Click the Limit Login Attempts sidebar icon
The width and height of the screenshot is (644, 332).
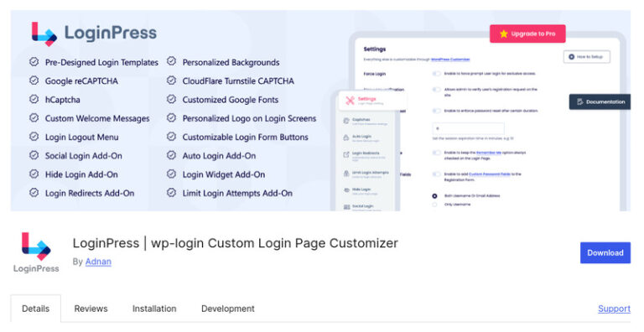pos(345,174)
